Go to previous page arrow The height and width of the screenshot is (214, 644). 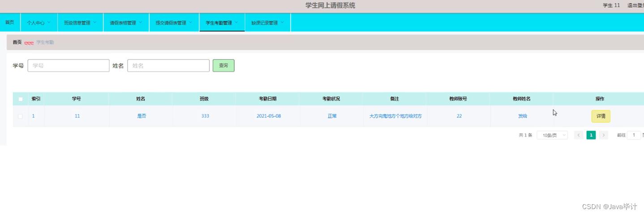(x=579, y=135)
